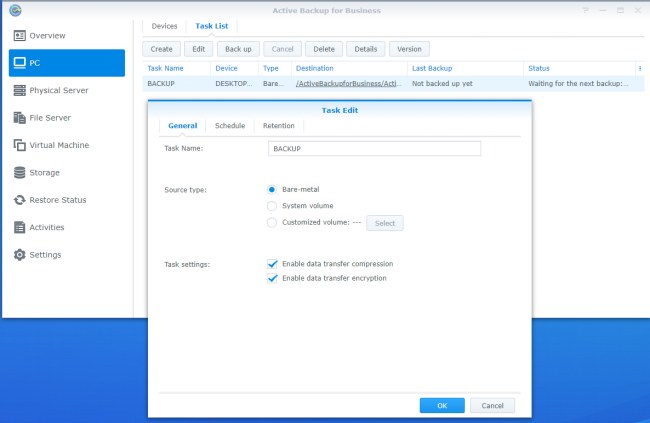This screenshot has height=423, width=650.
Task: Click the Virtual Machine icon
Action: click(19, 145)
